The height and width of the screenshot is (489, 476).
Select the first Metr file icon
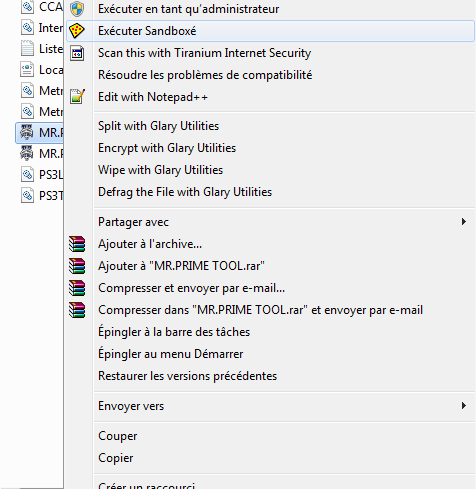pyautogui.click(x=27, y=91)
